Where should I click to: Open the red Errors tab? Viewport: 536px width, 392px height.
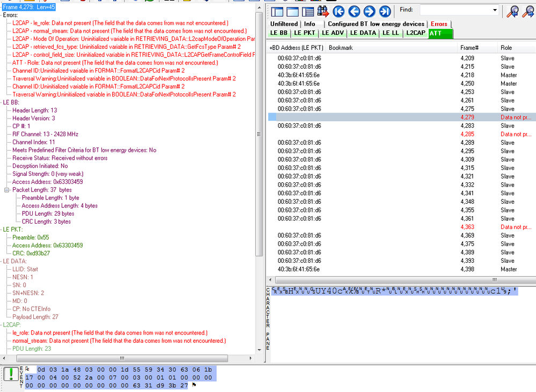pos(439,24)
